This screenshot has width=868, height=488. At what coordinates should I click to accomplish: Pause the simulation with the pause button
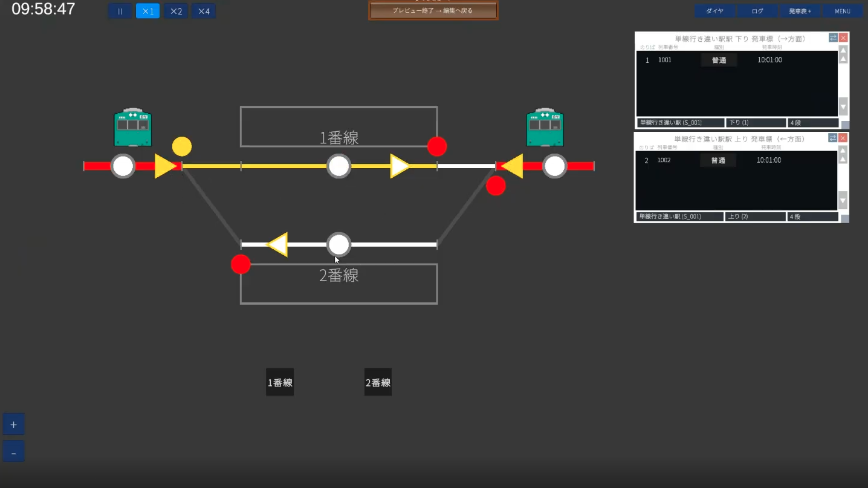tap(120, 11)
